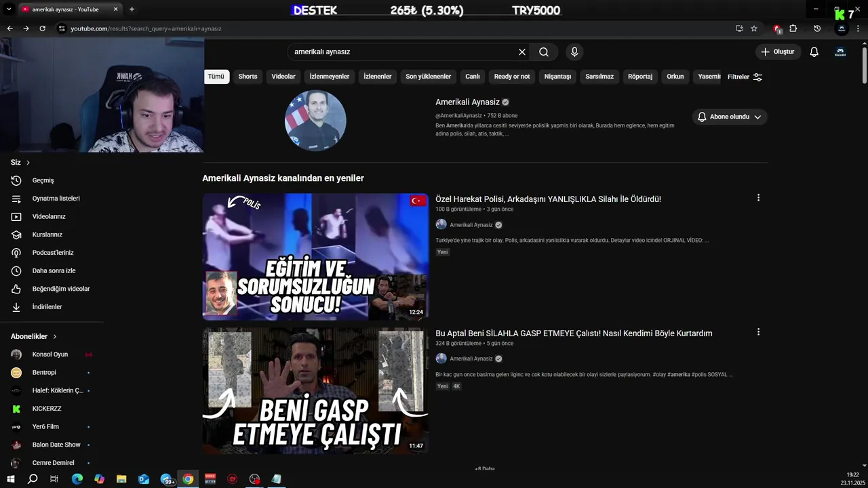The width and height of the screenshot is (868, 488).
Task: Open Microsoft Edge from taskbar
Action: pyautogui.click(x=77, y=479)
